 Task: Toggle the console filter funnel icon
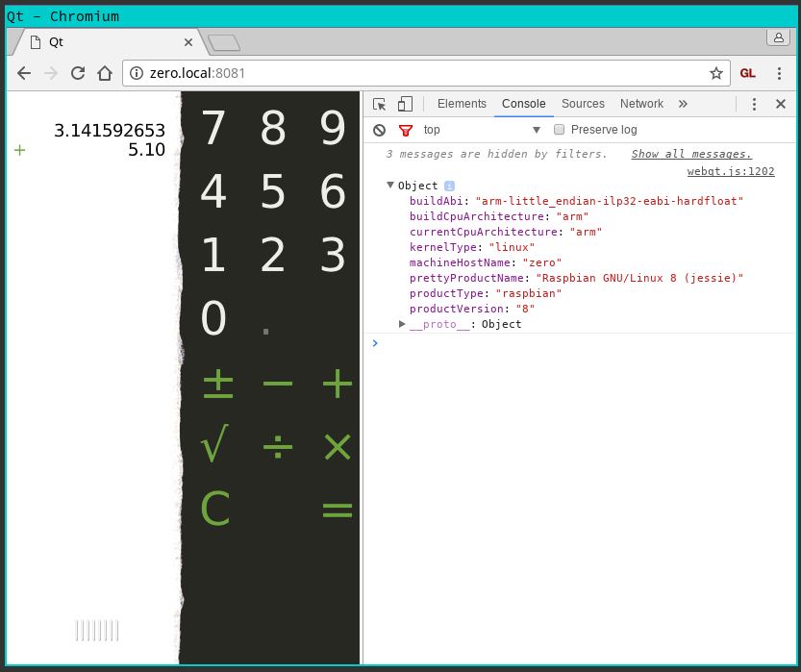(406, 130)
